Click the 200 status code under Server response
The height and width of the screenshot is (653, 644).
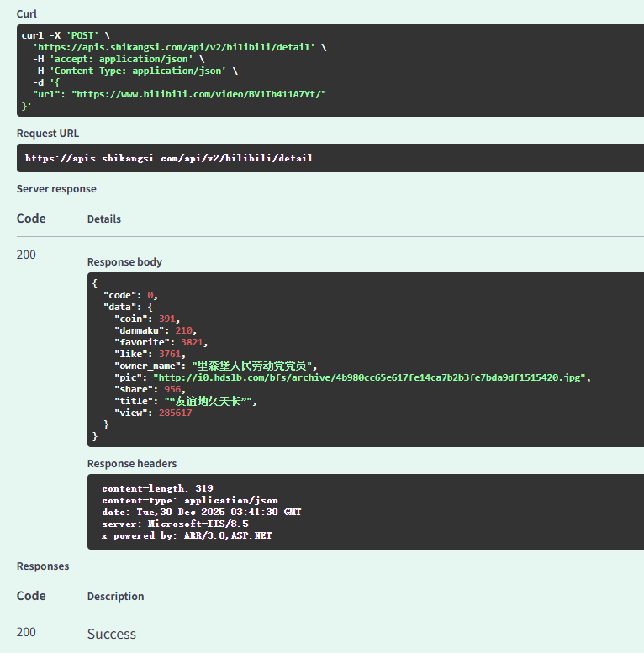(x=26, y=255)
